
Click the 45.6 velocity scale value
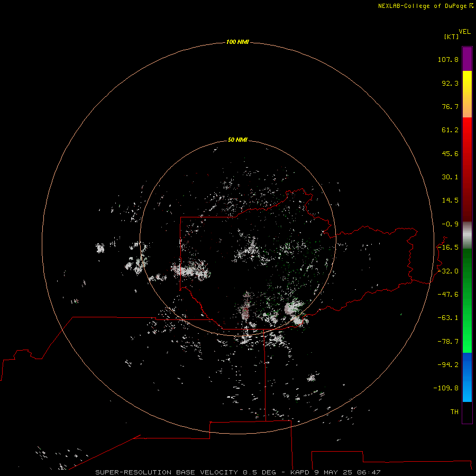[x=450, y=153]
